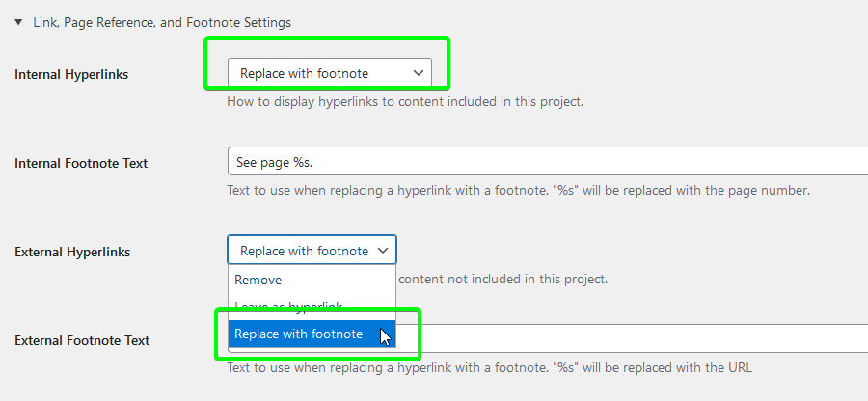Click the Internal Hyperlinks label
Viewport: 868px width, 401px height.
pos(71,74)
